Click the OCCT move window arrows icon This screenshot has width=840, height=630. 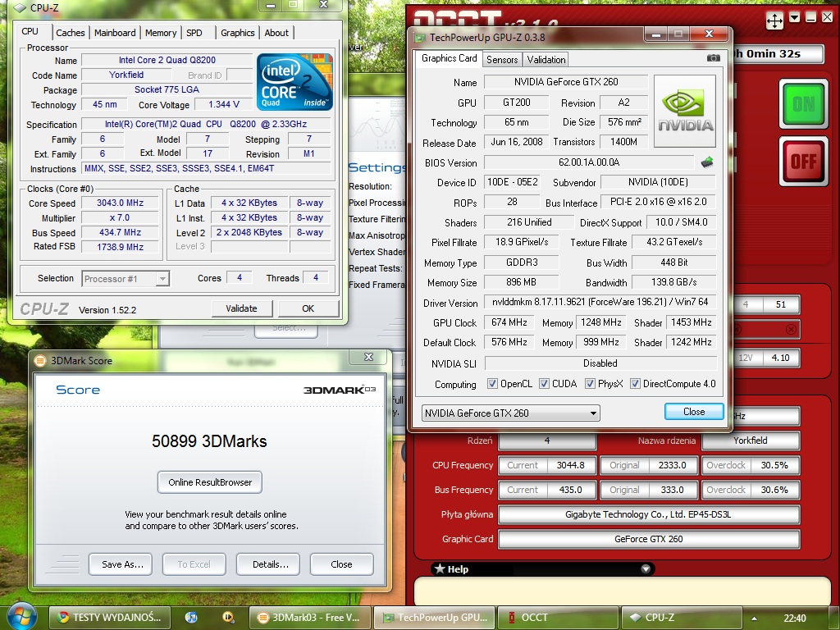774,21
